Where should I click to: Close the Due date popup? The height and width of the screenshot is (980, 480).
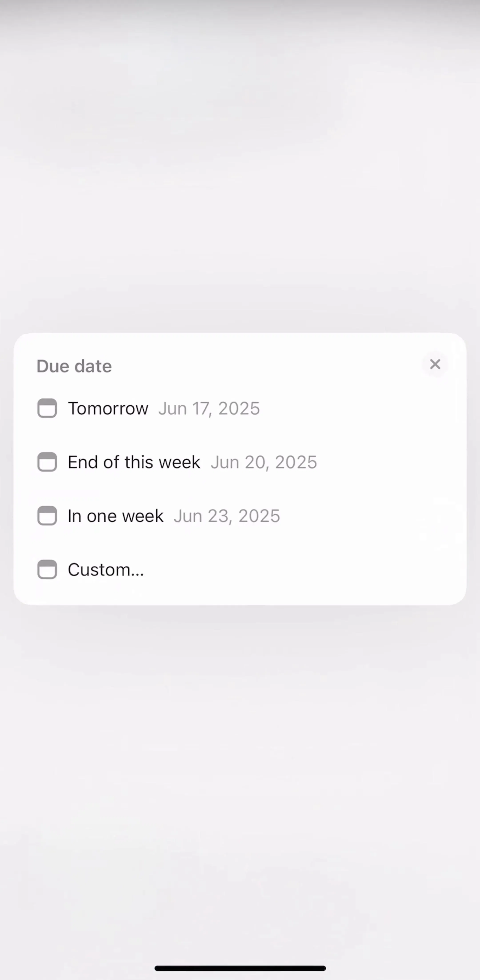(435, 364)
